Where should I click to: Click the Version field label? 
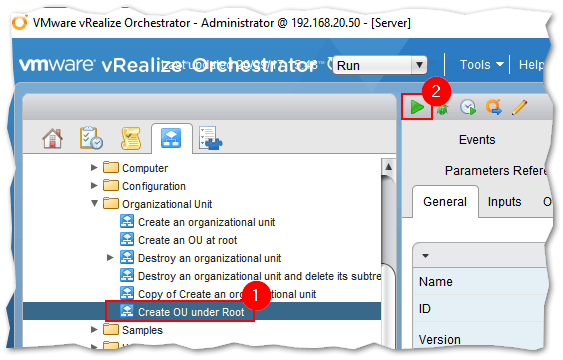point(439,340)
